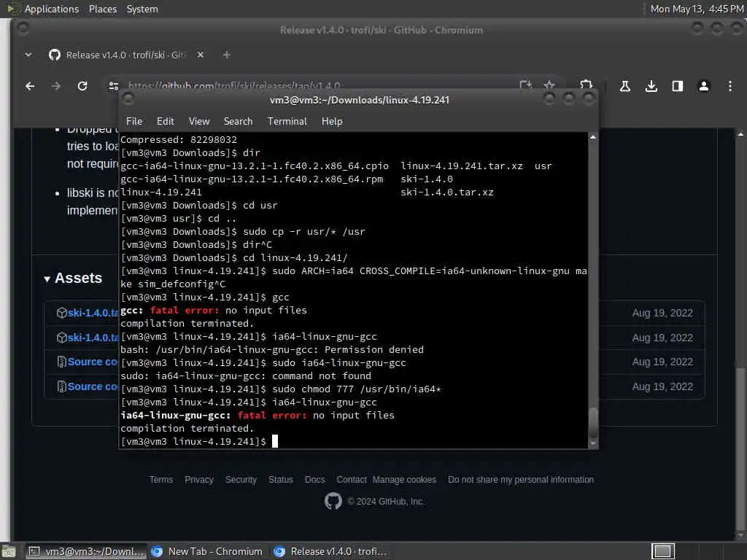
Task: Switch to Release v1.4.0 taskbar item
Action: click(x=332, y=551)
